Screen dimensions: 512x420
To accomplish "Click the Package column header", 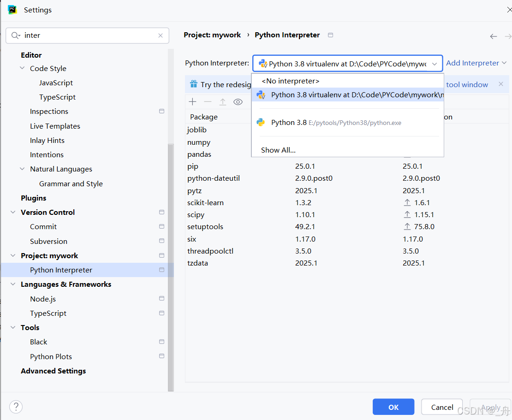I will click(x=204, y=117).
